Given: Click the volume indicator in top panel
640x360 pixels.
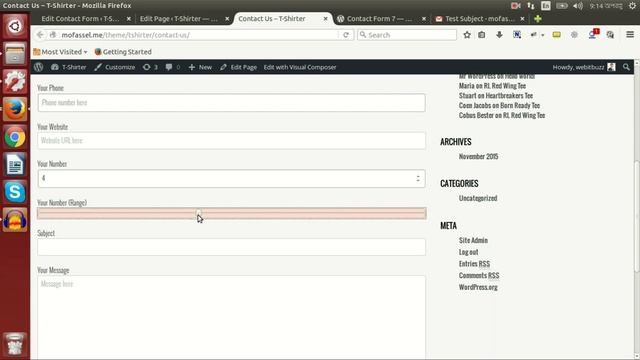Looking at the screenshot, I should click(578, 6).
